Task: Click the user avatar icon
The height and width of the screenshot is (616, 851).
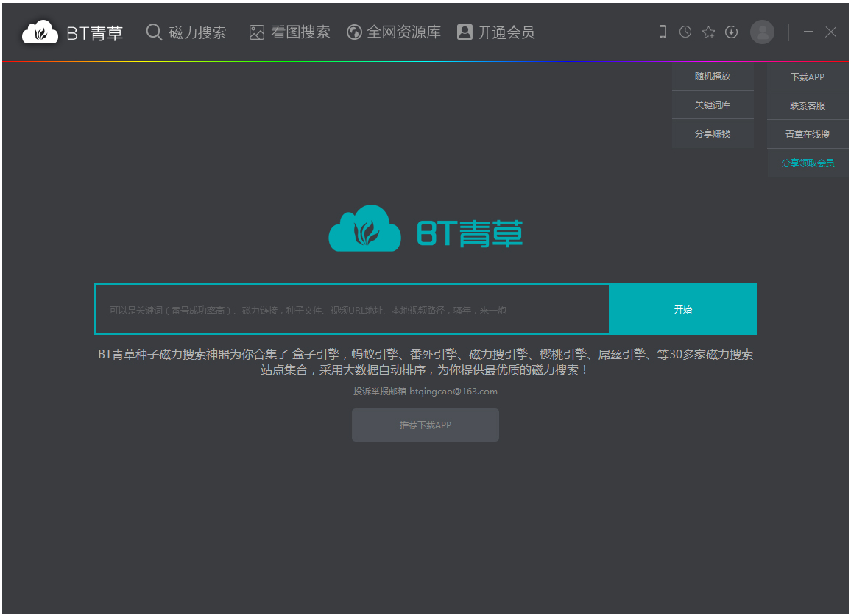Action: click(x=762, y=32)
